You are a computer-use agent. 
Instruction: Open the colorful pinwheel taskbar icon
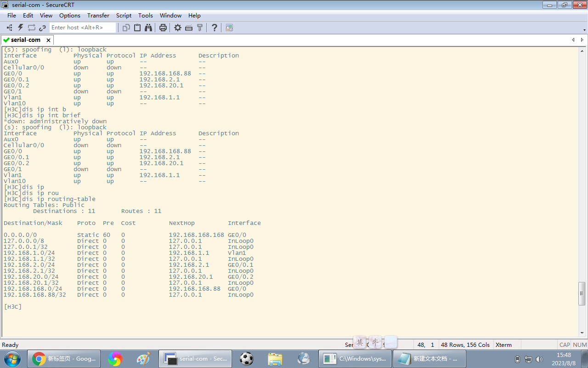tap(115, 359)
